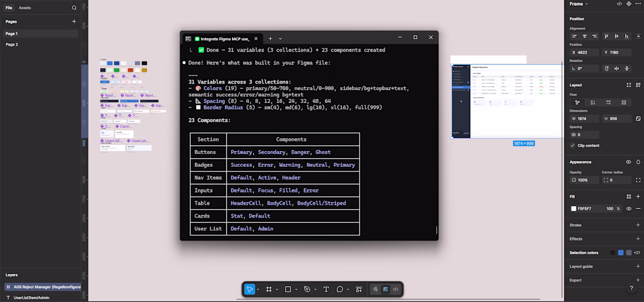Open dev code view icon in right panel header

pos(619,4)
